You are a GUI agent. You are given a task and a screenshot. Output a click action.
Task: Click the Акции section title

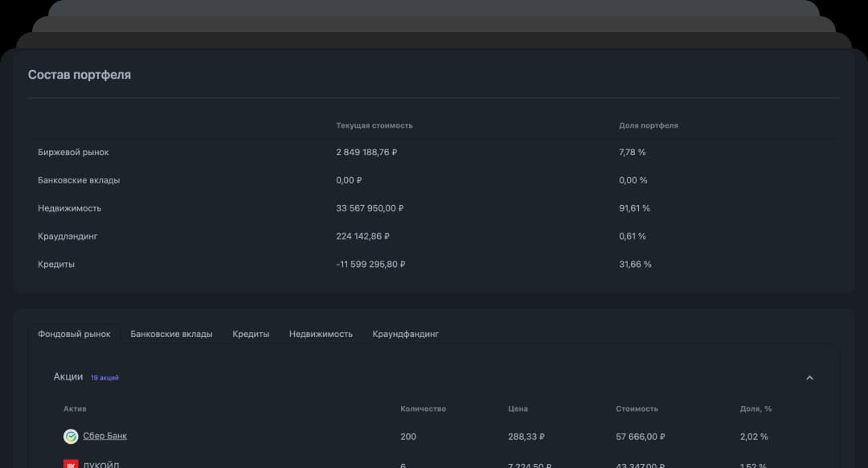tap(68, 376)
